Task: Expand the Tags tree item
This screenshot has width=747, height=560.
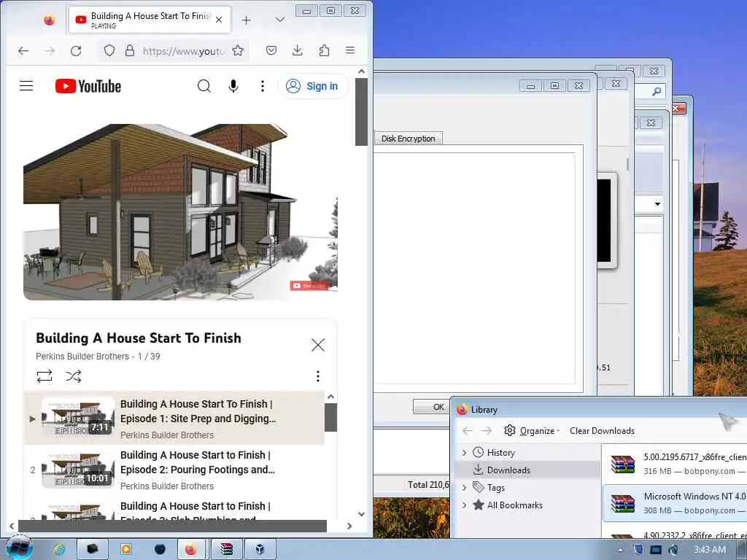Action: pyautogui.click(x=465, y=488)
